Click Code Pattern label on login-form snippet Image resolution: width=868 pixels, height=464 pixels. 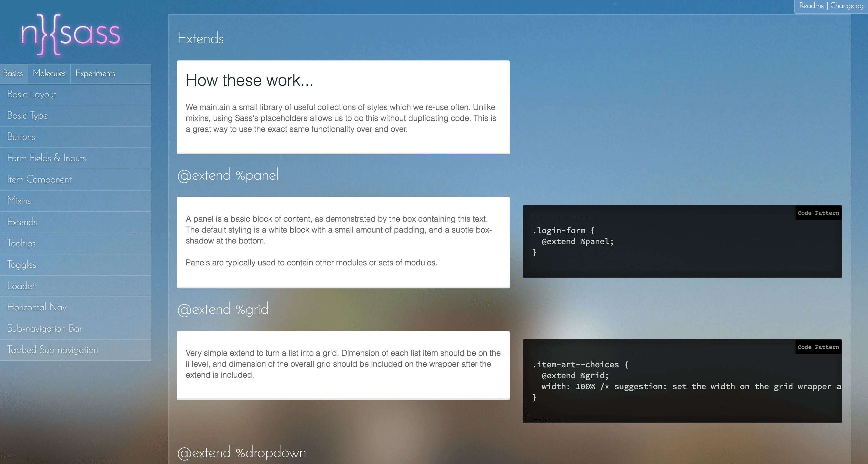[818, 213]
